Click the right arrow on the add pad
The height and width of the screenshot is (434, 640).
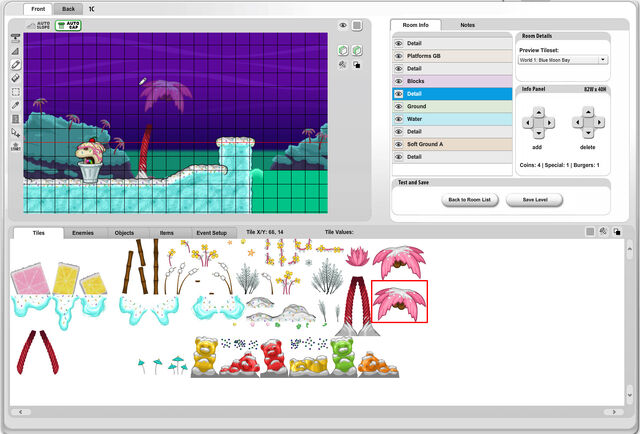pyautogui.click(x=549, y=122)
